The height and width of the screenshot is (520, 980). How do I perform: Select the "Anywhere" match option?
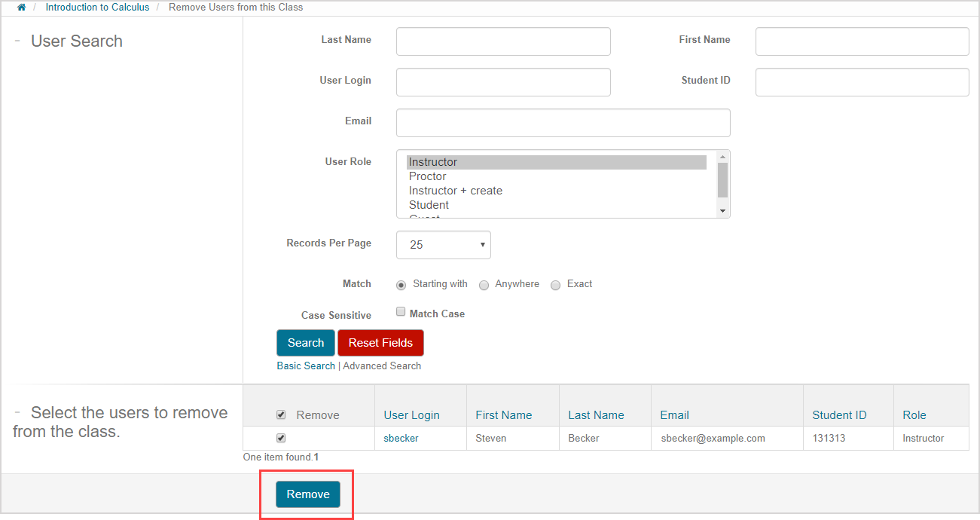point(484,285)
